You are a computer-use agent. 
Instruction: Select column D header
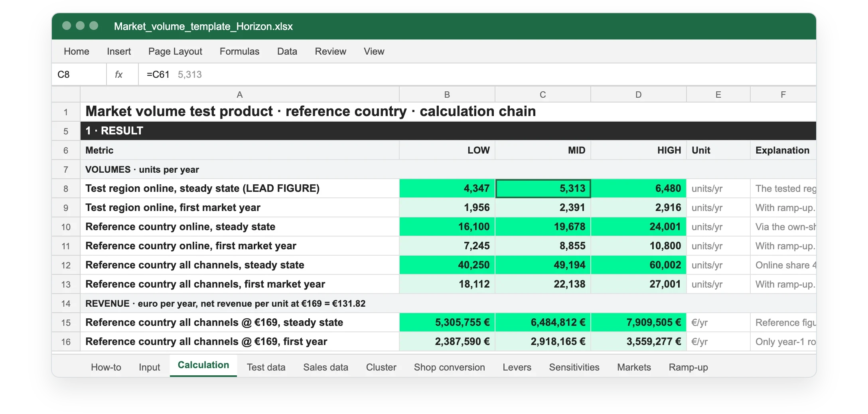click(639, 95)
